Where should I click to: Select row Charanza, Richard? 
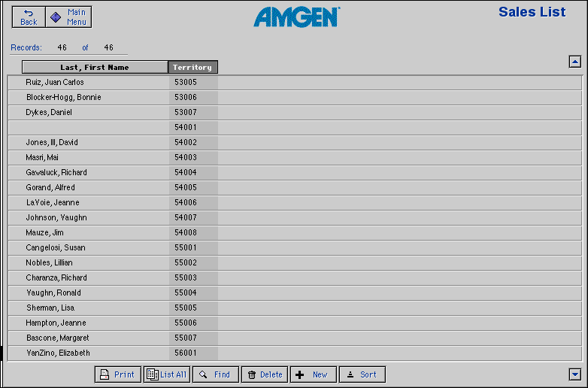click(x=295, y=277)
